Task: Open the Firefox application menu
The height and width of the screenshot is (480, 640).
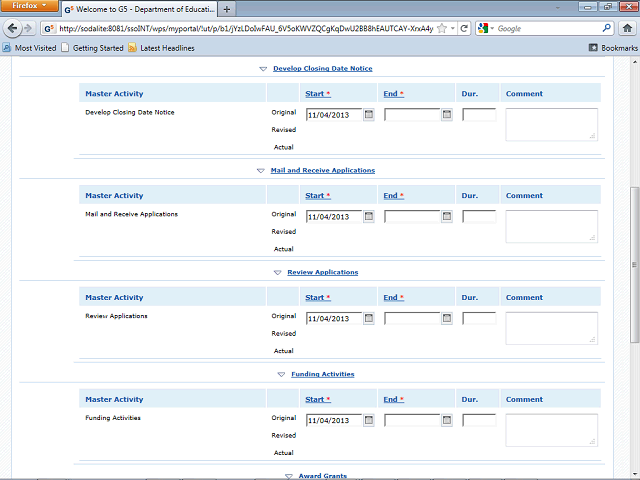Action: tap(29, 6)
